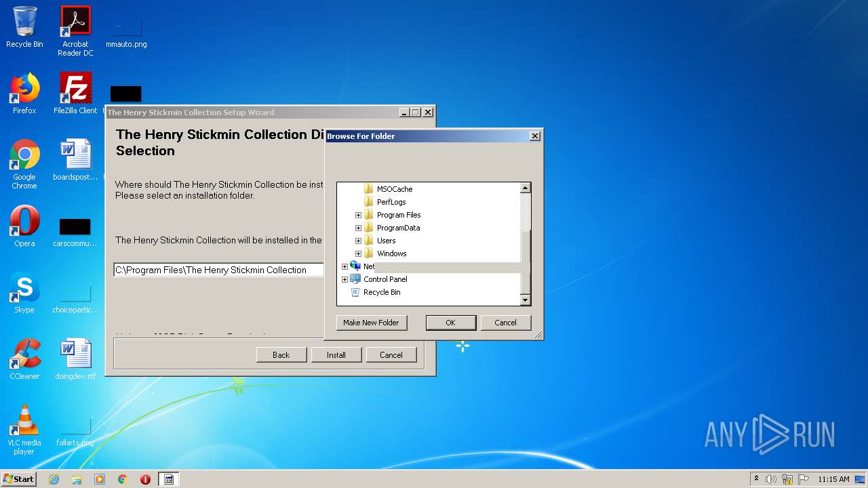Select the fallarts.png desktop file
This screenshot has width=868, height=488.
(75, 431)
